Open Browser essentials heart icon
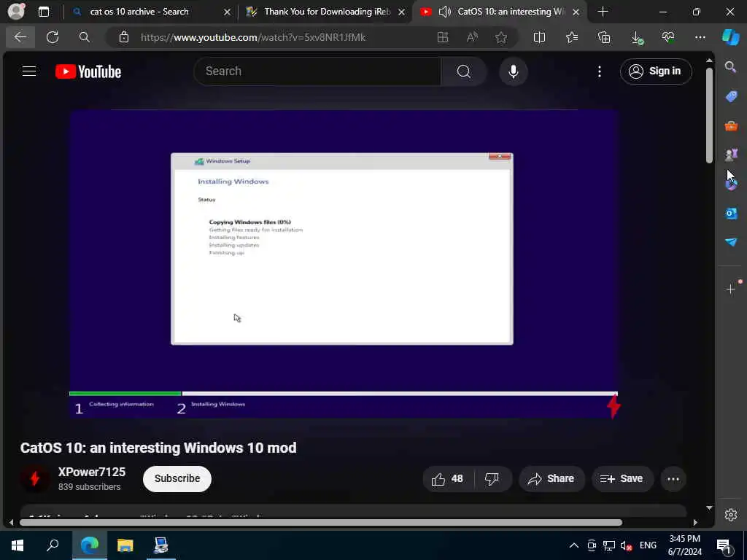Screen dimensions: 747x560 tap(668, 37)
